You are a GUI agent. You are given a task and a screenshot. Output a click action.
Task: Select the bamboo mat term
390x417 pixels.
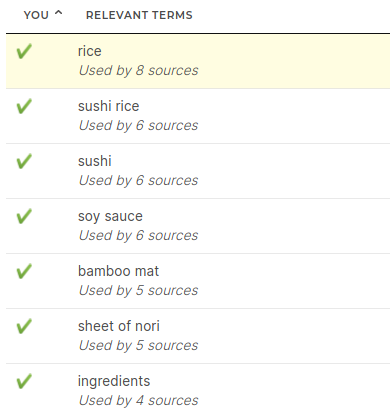[x=118, y=271]
